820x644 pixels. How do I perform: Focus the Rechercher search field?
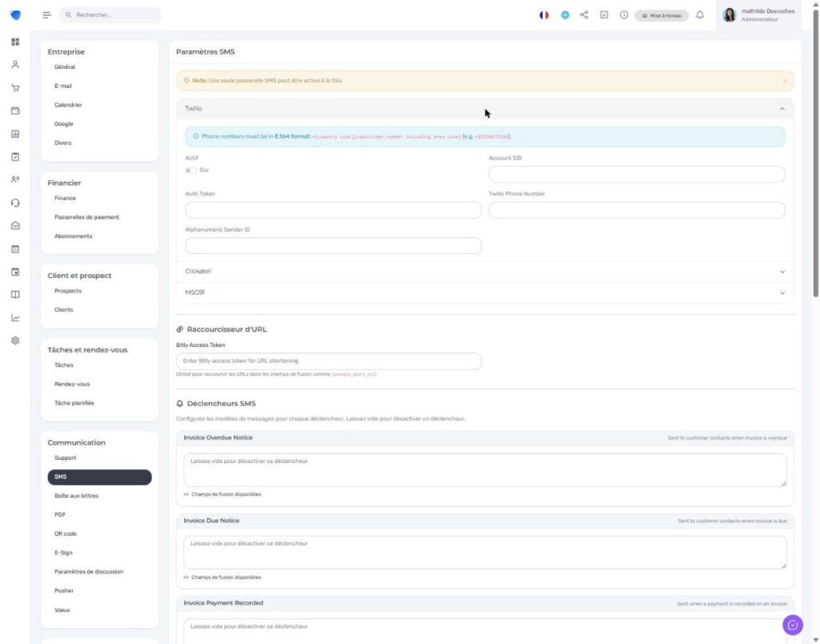pyautogui.click(x=111, y=15)
